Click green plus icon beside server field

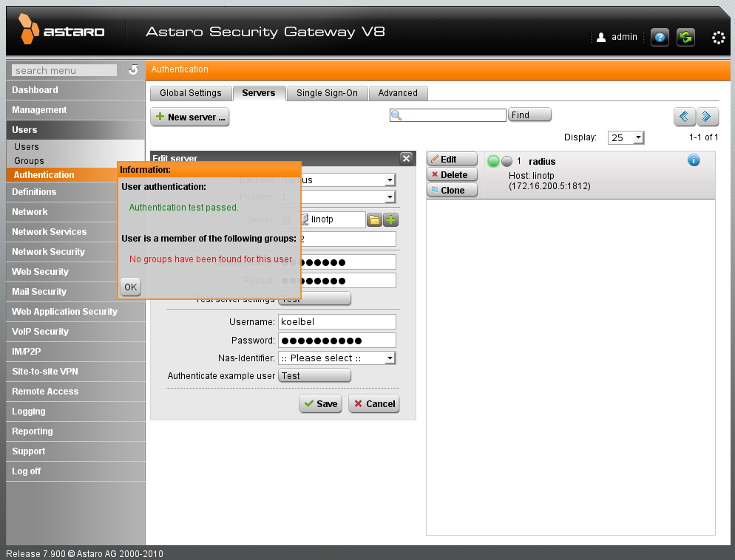coord(390,219)
